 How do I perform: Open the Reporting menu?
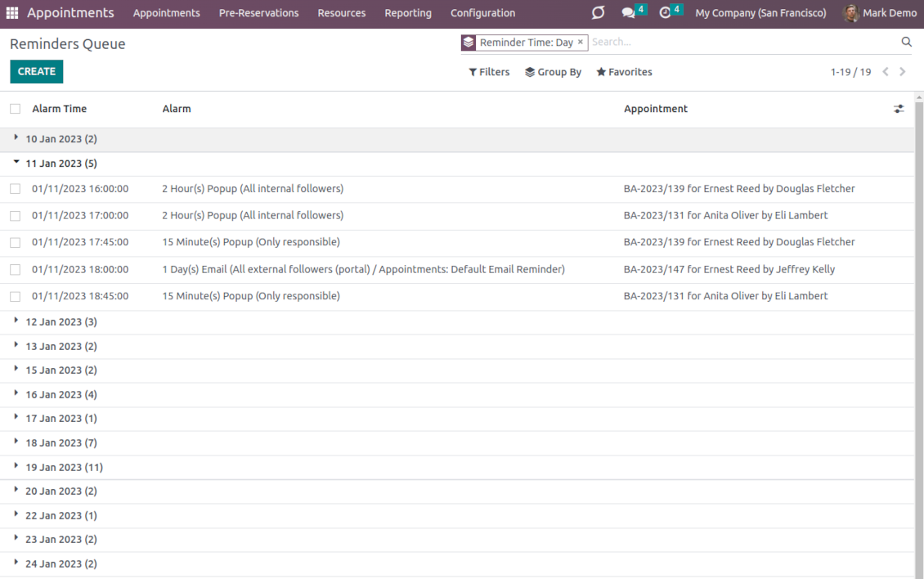pyautogui.click(x=408, y=13)
